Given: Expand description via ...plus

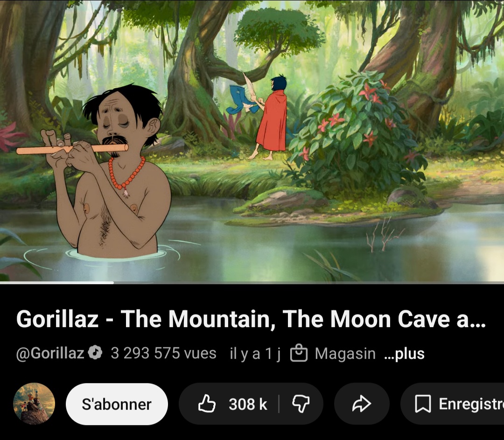Looking at the screenshot, I should point(404,354).
